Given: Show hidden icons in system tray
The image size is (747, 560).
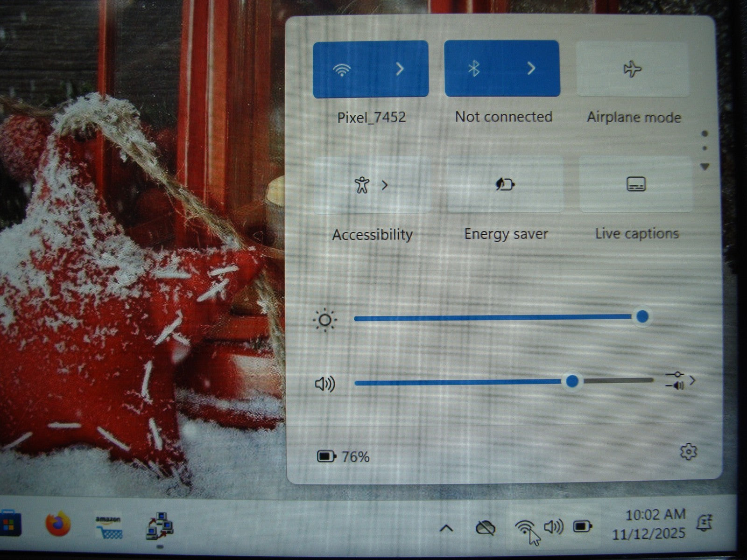Looking at the screenshot, I should click(x=446, y=528).
